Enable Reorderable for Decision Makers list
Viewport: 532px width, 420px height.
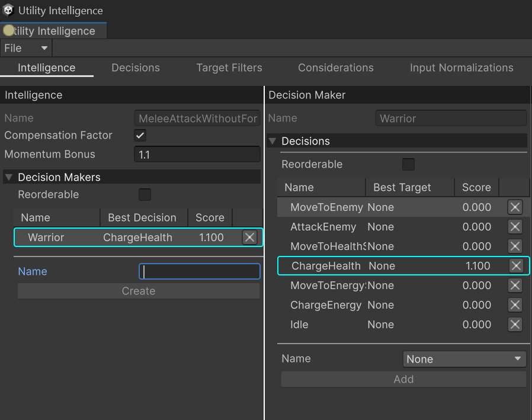coord(145,195)
